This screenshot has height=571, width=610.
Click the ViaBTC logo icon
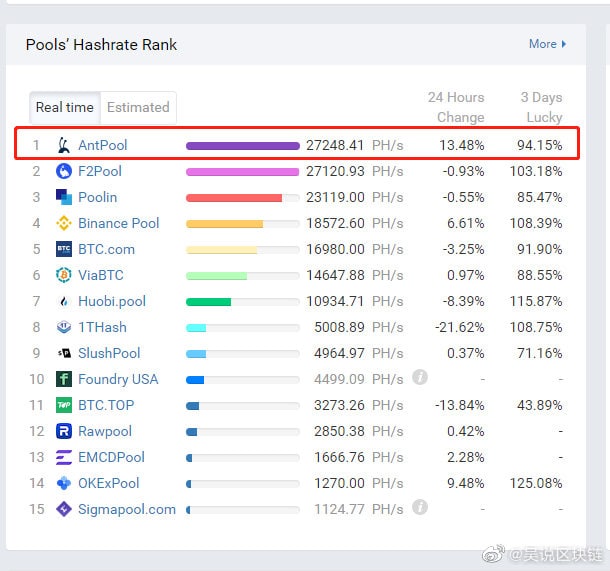tap(64, 275)
